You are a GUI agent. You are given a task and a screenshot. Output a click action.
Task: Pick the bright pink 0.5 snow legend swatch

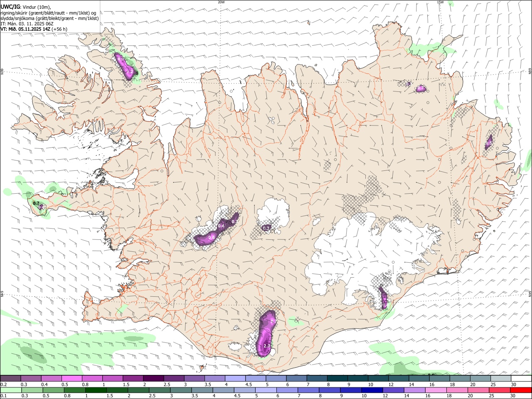[71, 378]
